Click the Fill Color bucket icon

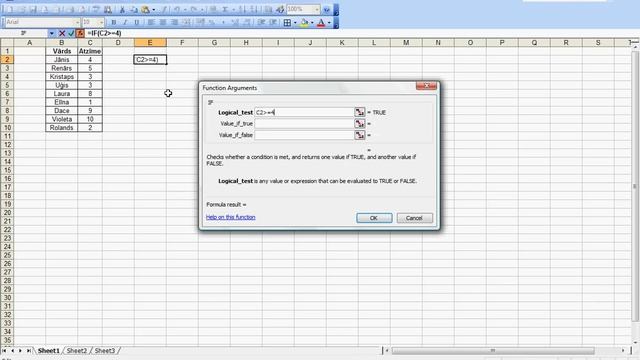304,23
